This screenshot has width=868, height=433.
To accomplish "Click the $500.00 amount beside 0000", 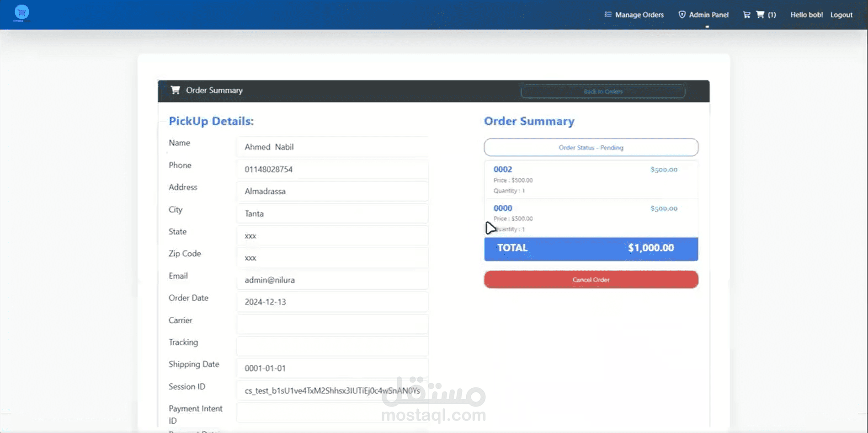I will tap(664, 208).
